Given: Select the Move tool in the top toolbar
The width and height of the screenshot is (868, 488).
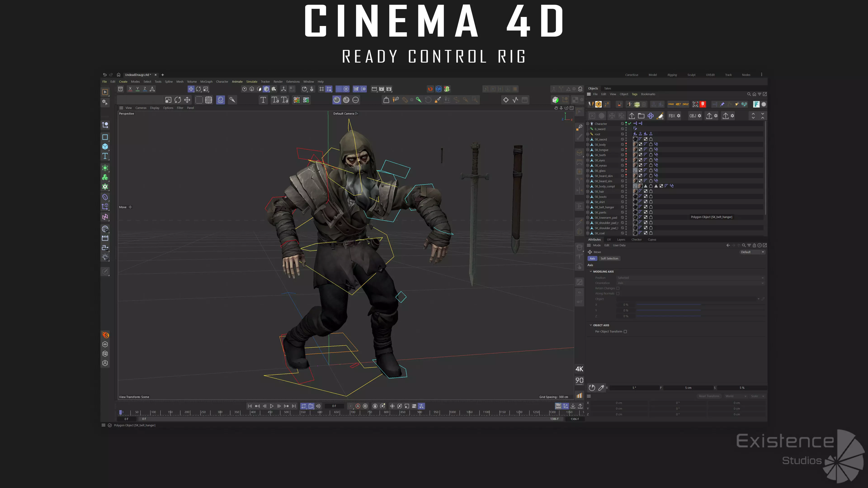Looking at the screenshot, I should coord(191,89).
